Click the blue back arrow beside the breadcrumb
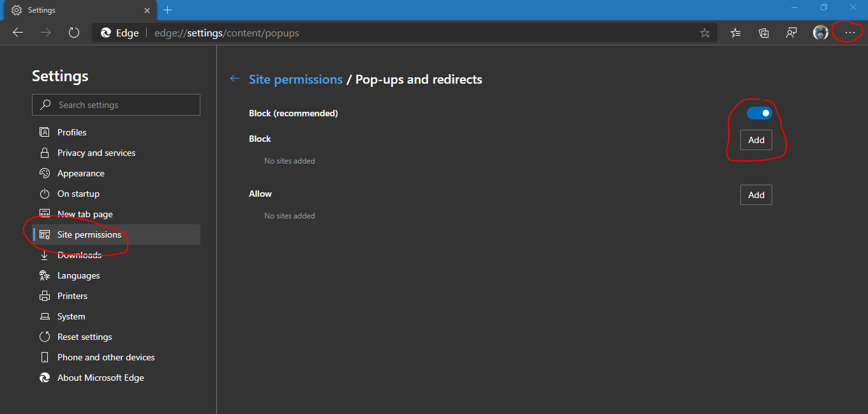This screenshot has width=868, height=414. pyautogui.click(x=234, y=79)
